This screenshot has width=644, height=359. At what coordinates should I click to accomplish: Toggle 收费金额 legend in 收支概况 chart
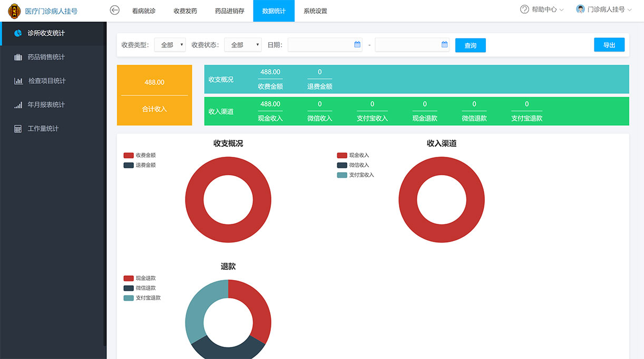tap(140, 155)
